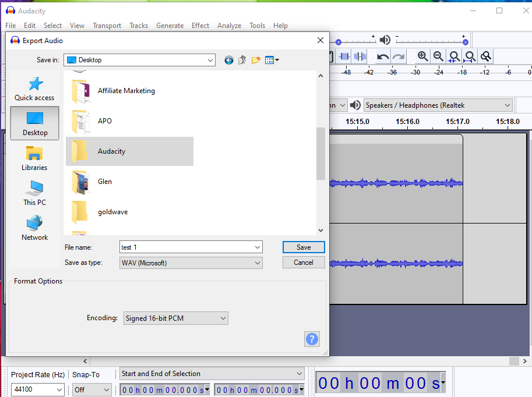Click the Redo arrow icon
This screenshot has width=532, height=397.
pyautogui.click(x=399, y=56)
